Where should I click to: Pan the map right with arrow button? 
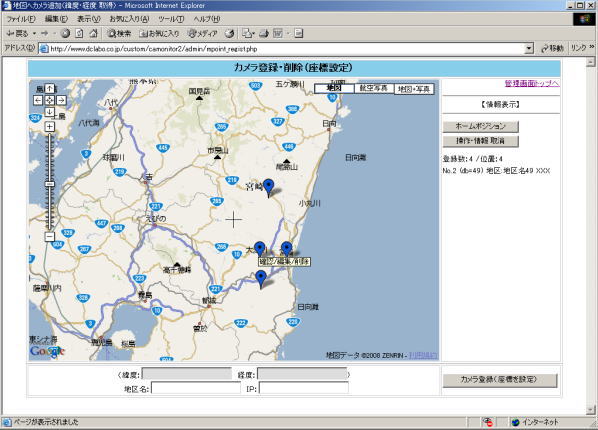[x=61, y=100]
